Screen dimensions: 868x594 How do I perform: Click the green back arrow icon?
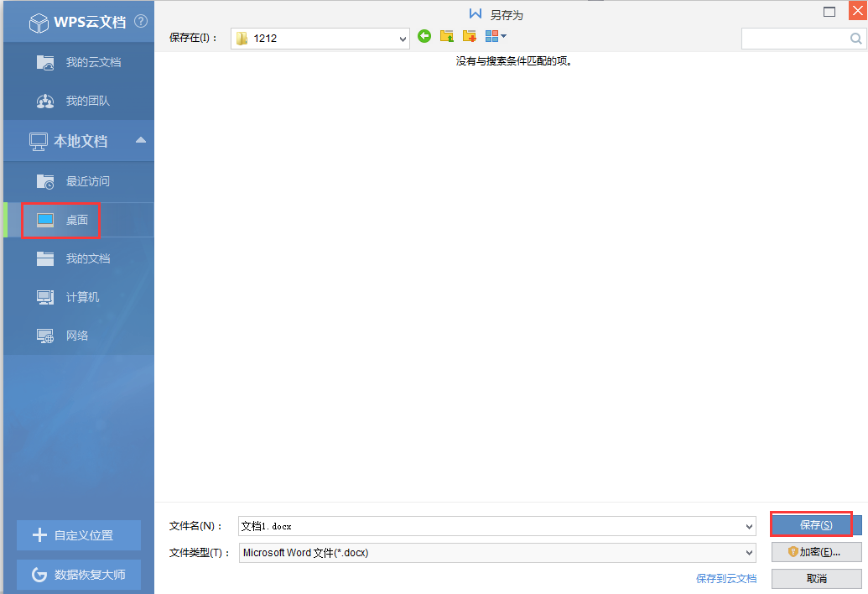[424, 36]
